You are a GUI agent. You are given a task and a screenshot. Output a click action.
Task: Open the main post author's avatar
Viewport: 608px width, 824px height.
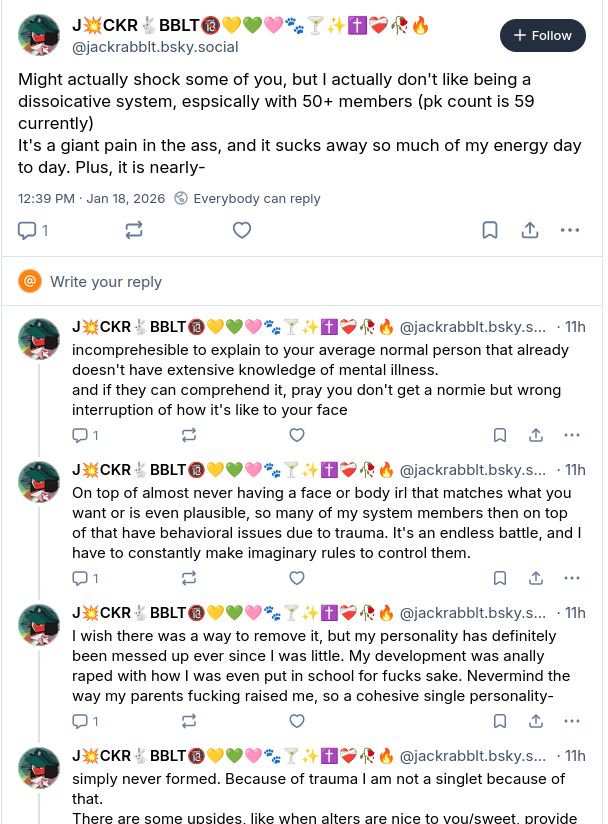(40, 36)
